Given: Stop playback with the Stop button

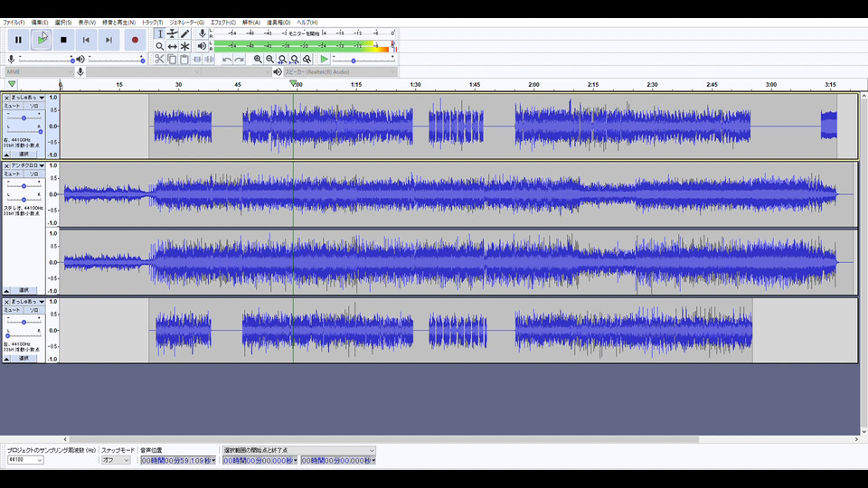Looking at the screenshot, I should (x=63, y=40).
